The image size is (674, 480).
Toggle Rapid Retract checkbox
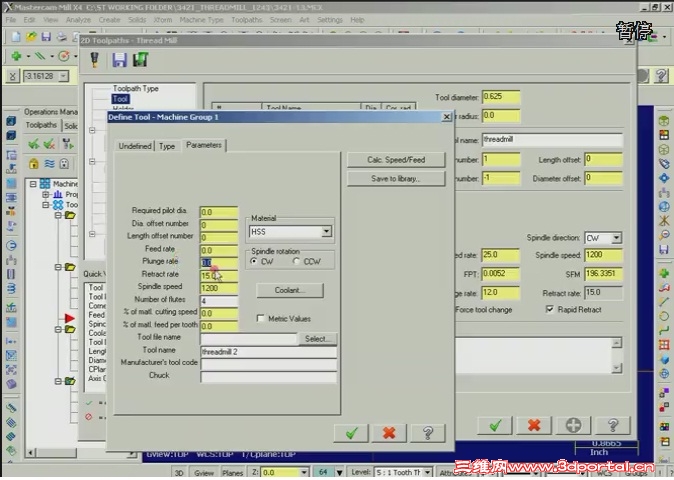(549, 309)
